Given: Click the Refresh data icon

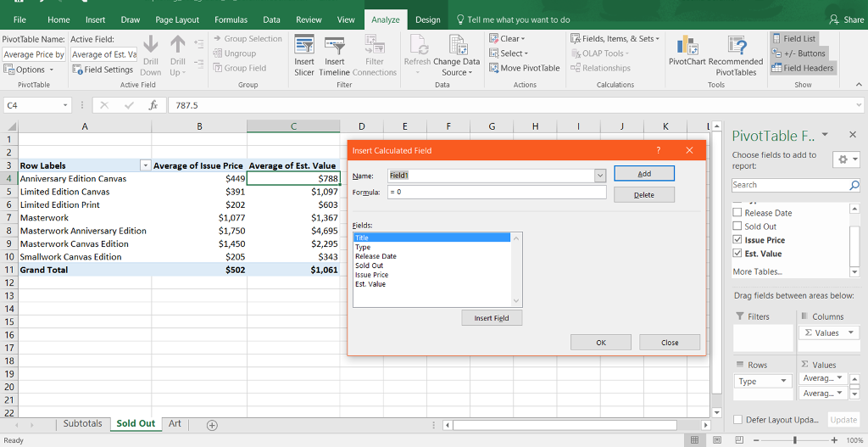Looking at the screenshot, I should click(417, 48).
